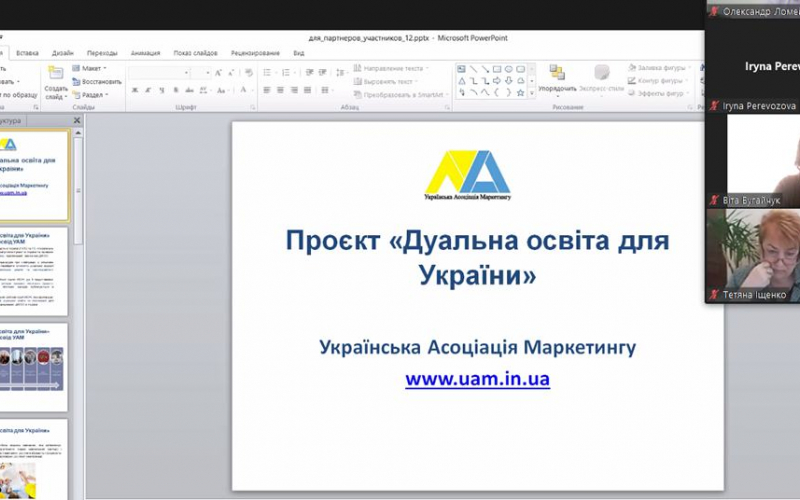Click the www.uam.in.ua hyperlink on the slide
This screenshot has width=800, height=500.
click(x=478, y=379)
